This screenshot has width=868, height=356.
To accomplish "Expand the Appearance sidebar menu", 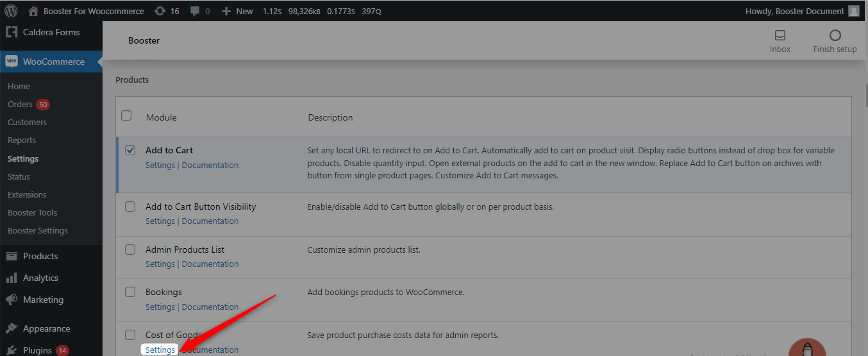I will pyautogui.click(x=46, y=328).
